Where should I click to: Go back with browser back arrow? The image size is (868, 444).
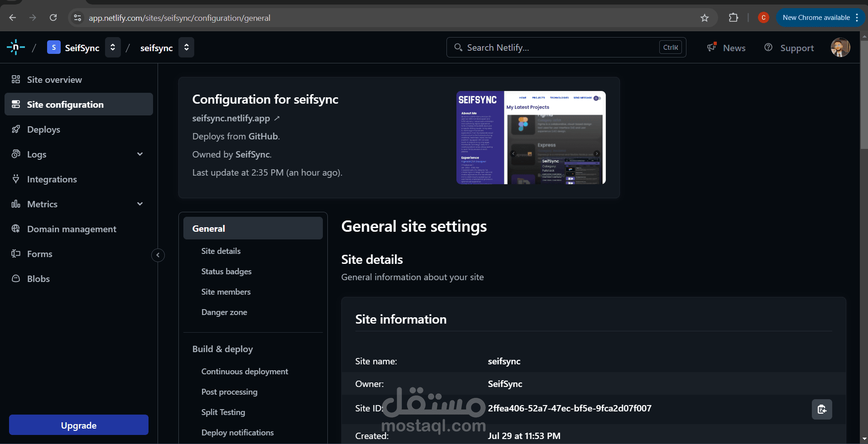pyautogui.click(x=13, y=18)
